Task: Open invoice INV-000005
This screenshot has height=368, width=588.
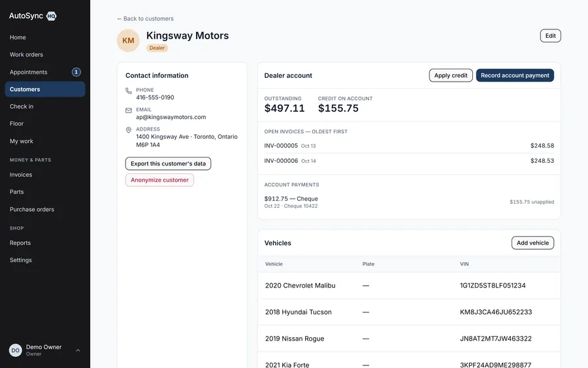Action: pyautogui.click(x=409, y=146)
